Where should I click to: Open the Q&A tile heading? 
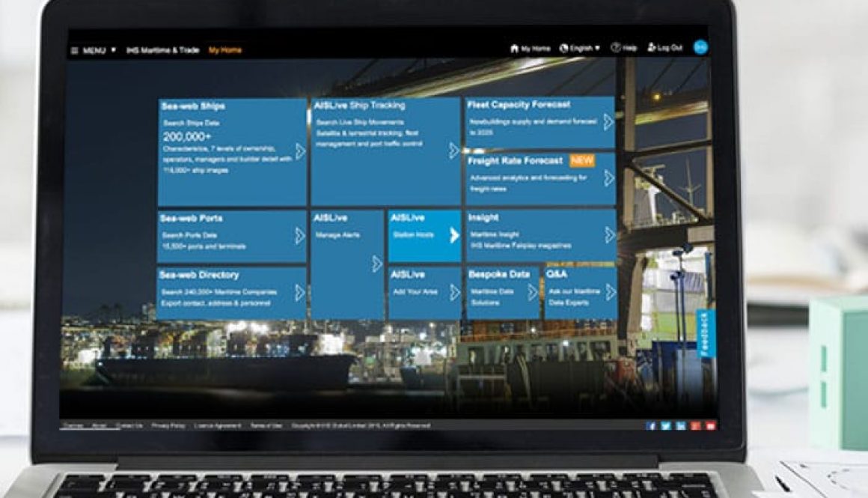556,273
